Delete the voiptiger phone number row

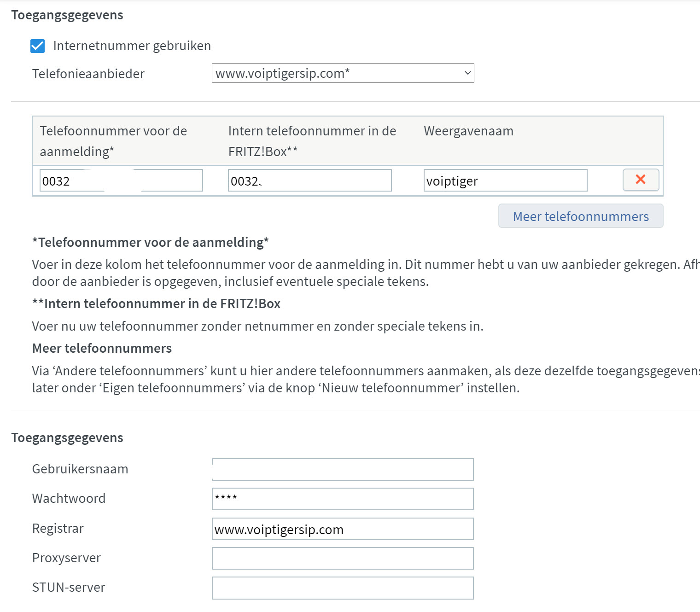coord(641,180)
